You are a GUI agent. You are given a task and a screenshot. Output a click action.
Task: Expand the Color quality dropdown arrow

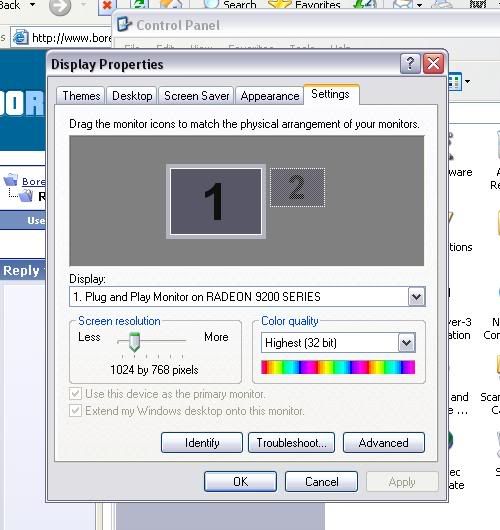(x=406, y=343)
